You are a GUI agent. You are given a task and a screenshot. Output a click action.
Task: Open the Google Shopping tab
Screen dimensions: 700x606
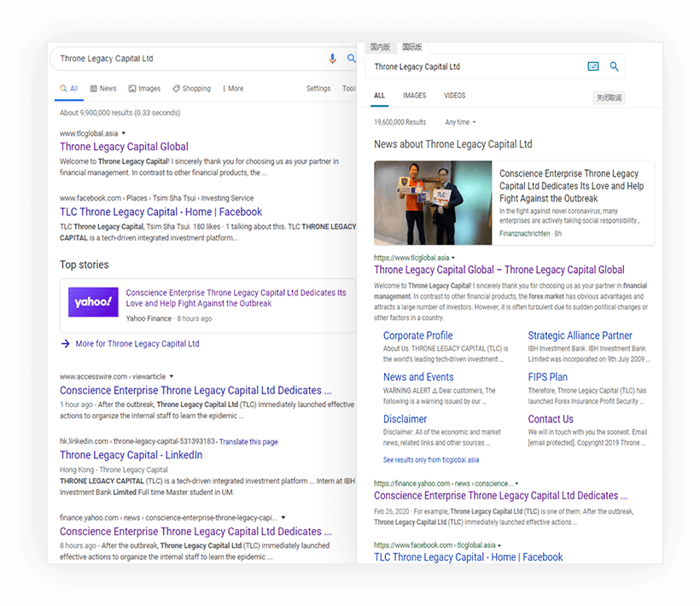[x=191, y=89]
